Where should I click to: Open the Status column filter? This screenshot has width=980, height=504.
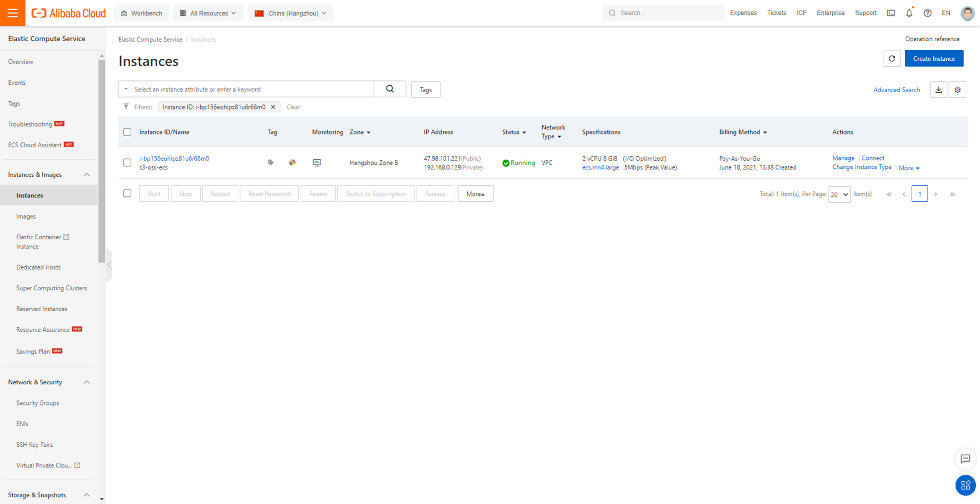[x=524, y=132]
